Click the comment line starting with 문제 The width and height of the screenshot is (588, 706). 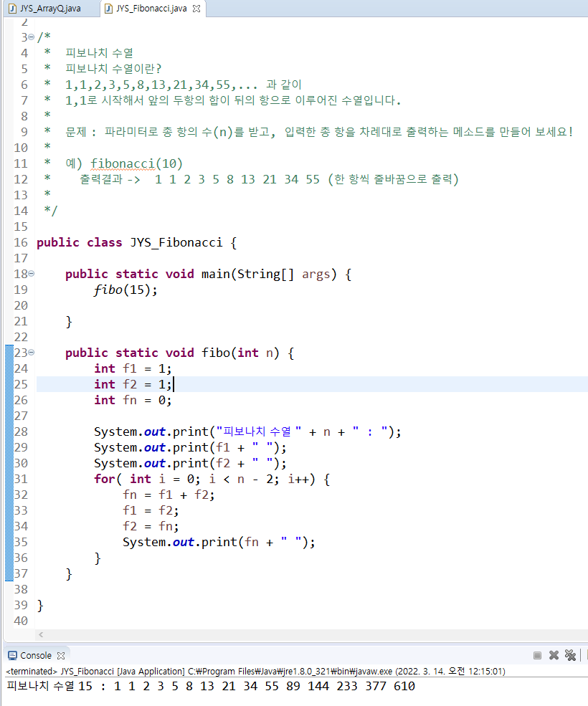pos(319,132)
